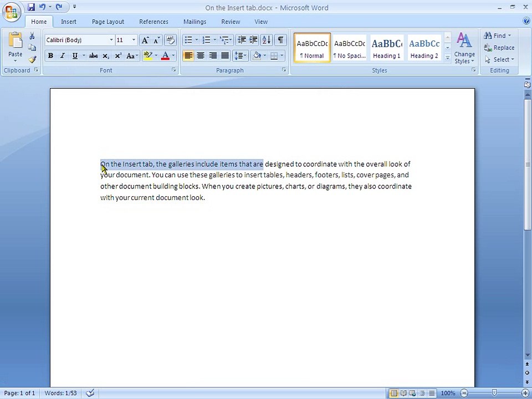
Task: Open the line spacing dropdown
Action: pos(241,55)
